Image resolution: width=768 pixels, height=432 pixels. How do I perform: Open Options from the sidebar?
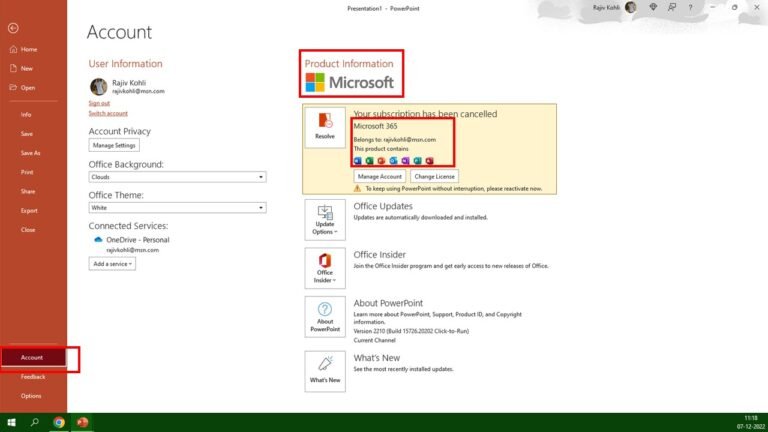pyautogui.click(x=31, y=396)
